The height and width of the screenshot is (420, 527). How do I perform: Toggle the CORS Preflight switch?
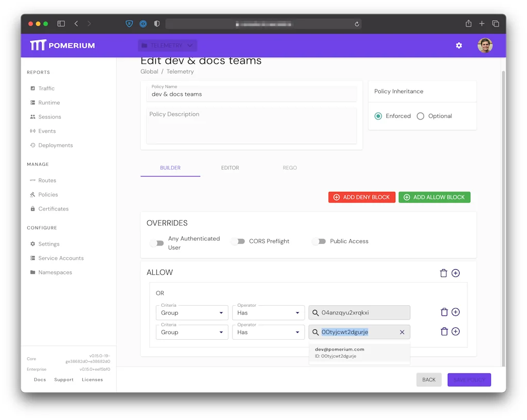tap(238, 241)
